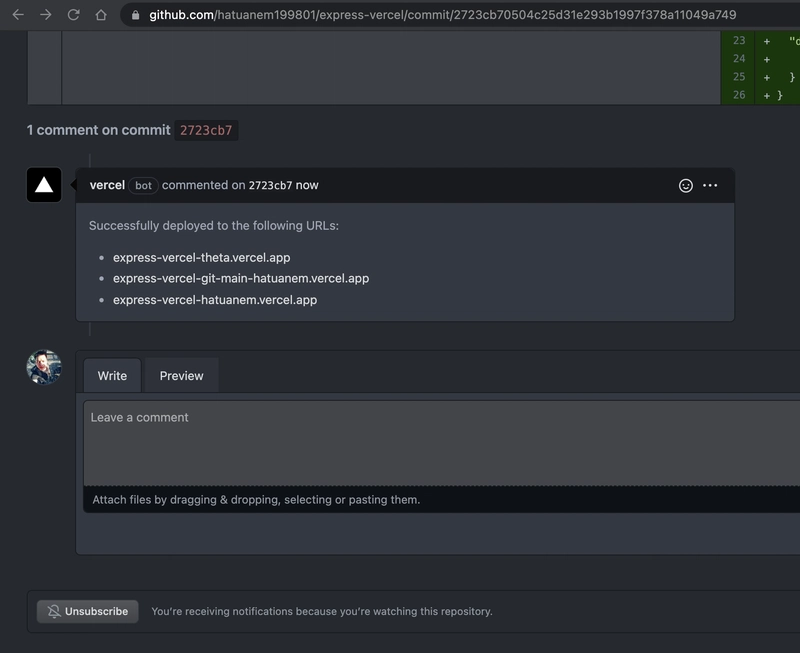Open your user avatar beside comment box
This screenshot has width=800, height=653.
coord(44,367)
